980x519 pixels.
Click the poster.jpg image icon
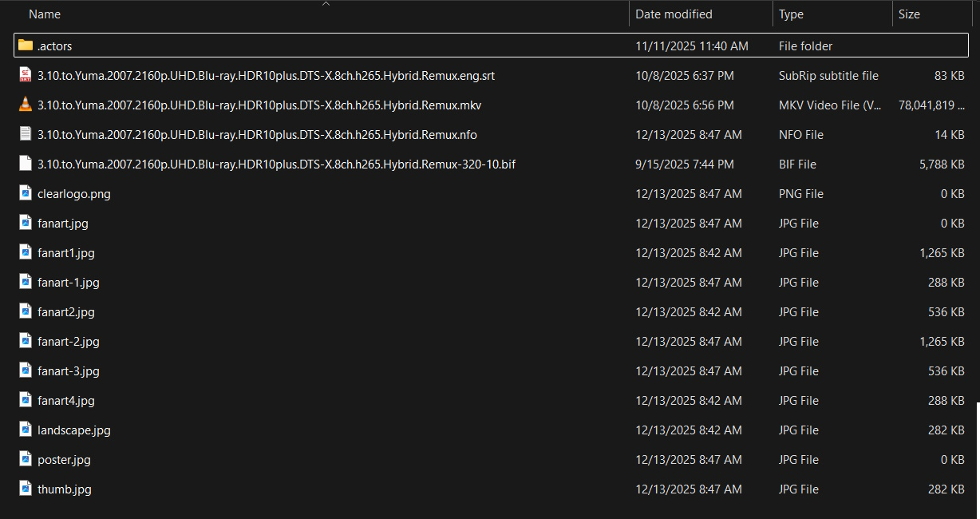(x=26, y=459)
